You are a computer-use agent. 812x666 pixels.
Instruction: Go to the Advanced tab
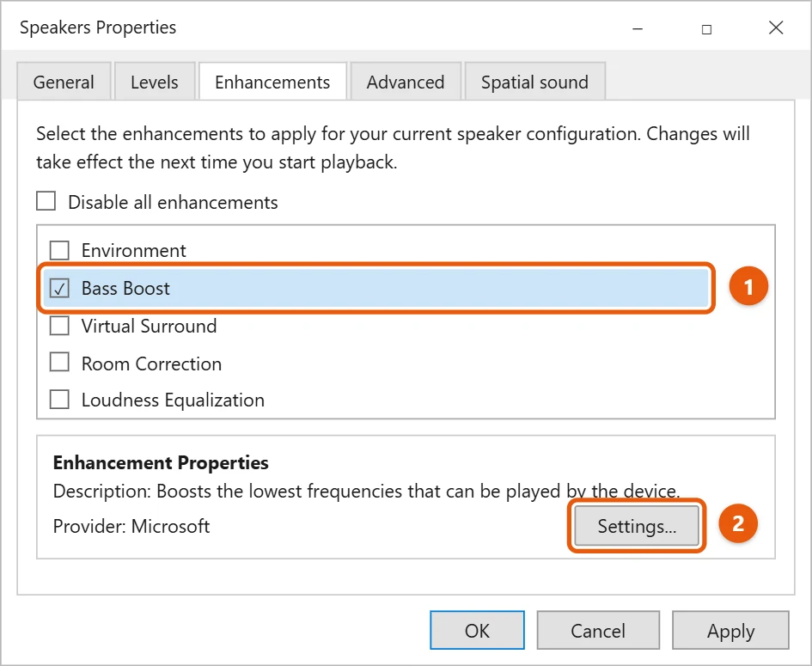pyautogui.click(x=406, y=82)
